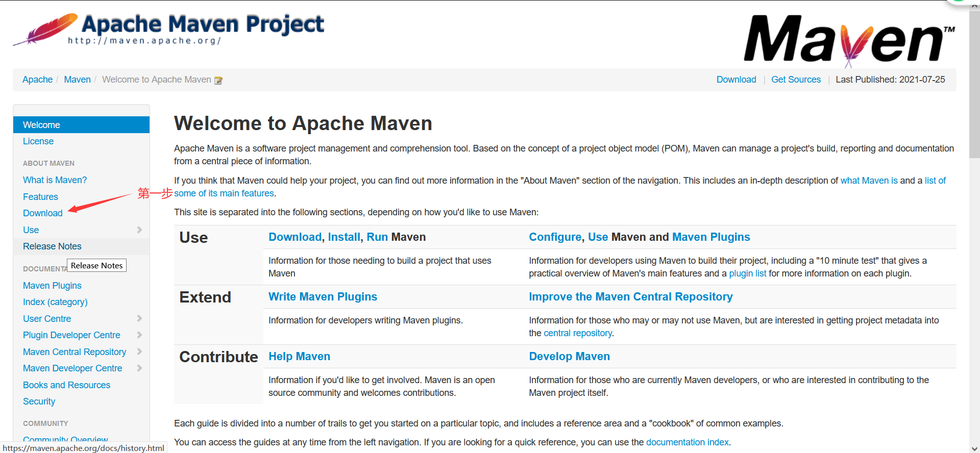
Task: Open the Features sidebar link
Action: click(40, 197)
